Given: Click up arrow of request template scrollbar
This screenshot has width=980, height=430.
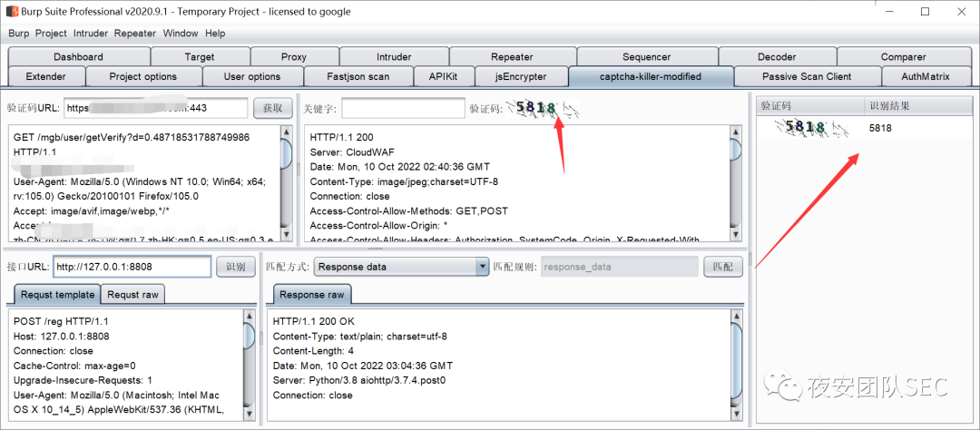Looking at the screenshot, I should (x=250, y=317).
